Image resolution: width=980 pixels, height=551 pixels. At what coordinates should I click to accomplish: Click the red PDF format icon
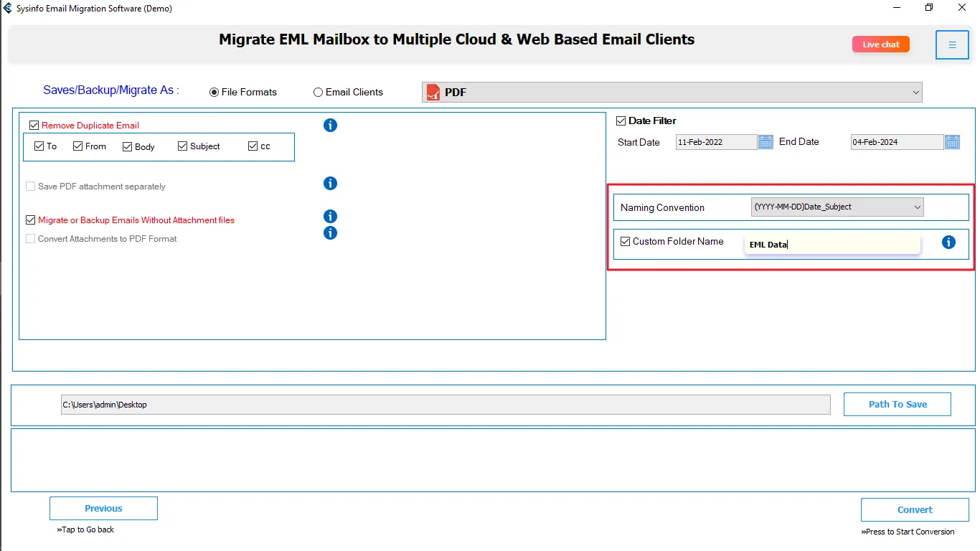tap(433, 93)
